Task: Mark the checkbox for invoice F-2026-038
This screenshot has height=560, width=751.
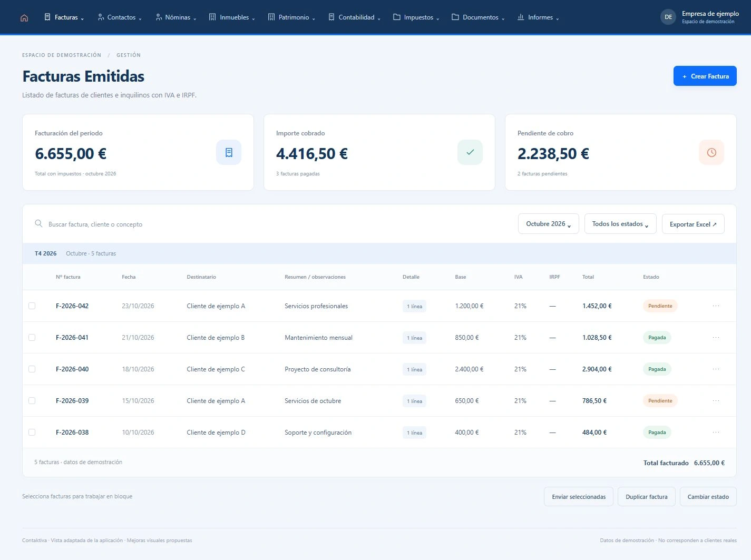Action: point(32,433)
